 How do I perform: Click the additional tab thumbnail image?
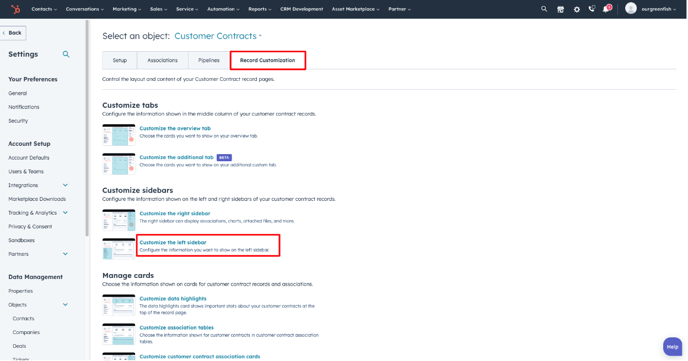pos(119,164)
